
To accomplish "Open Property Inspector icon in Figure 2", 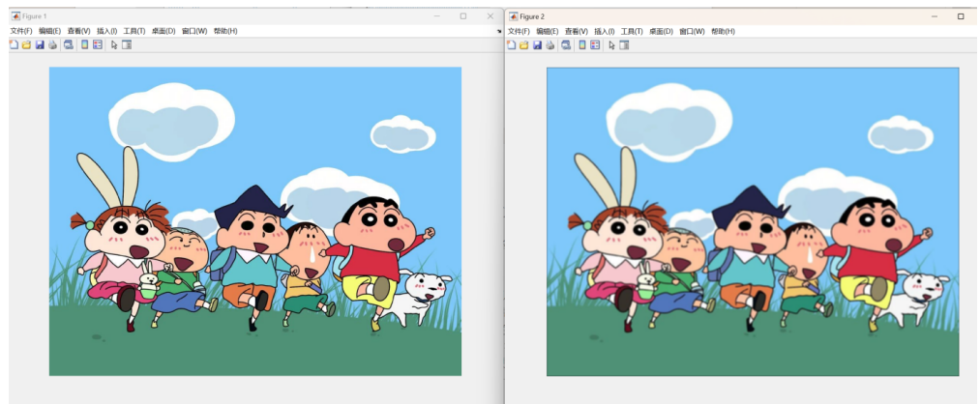I will click(624, 45).
